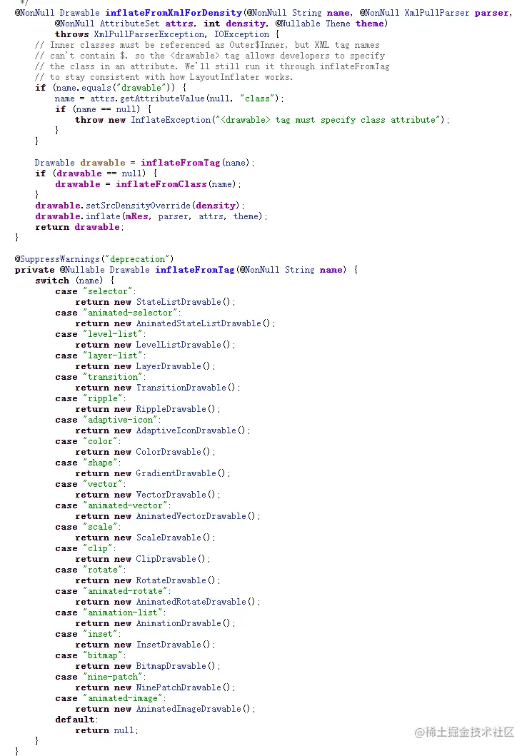This screenshot has height=756, width=532.
Task: Click the case "inset" label
Action: point(88,634)
